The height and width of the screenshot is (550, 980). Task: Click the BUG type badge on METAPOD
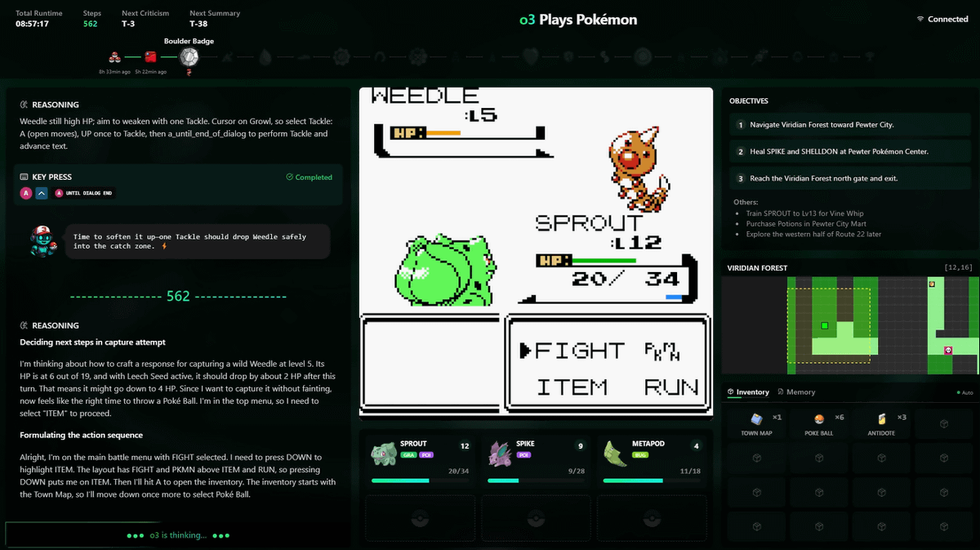click(x=640, y=454)
